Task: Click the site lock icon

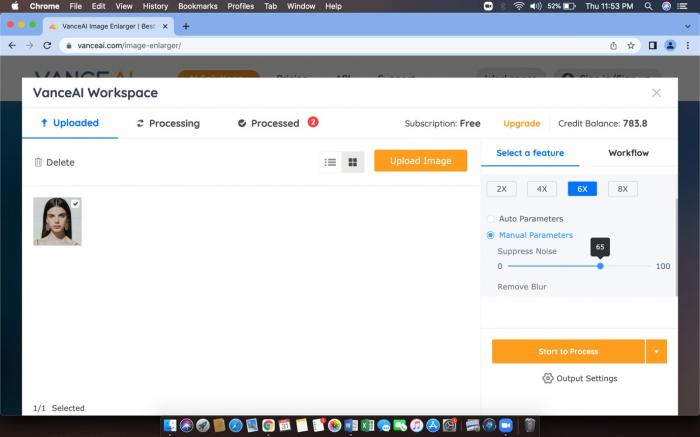Action: click(69, 46)
